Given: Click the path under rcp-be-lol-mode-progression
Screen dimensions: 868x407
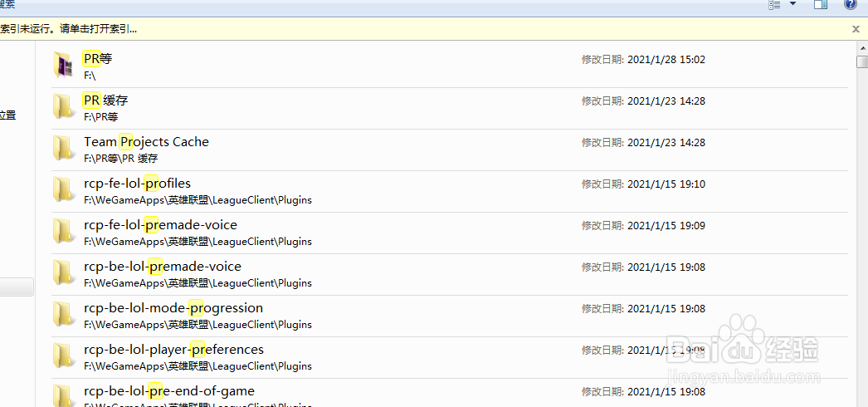Looking at the screenshot, I should [x=198, y=325].
